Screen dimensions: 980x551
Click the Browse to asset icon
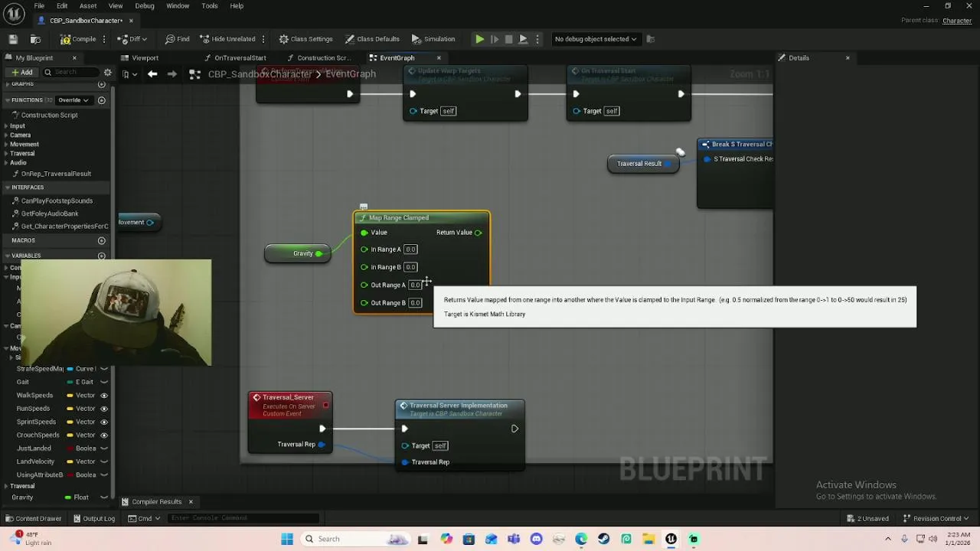[35, 39]
